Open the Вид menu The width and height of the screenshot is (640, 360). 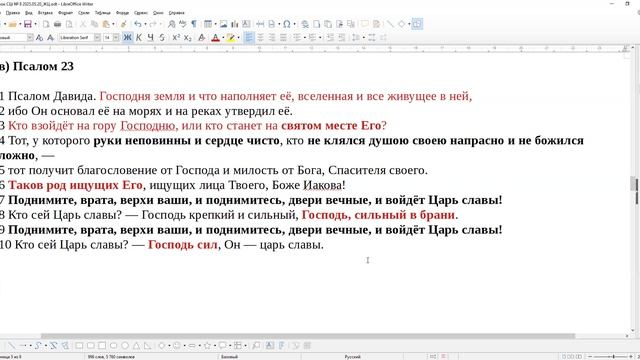coord(29,13)
